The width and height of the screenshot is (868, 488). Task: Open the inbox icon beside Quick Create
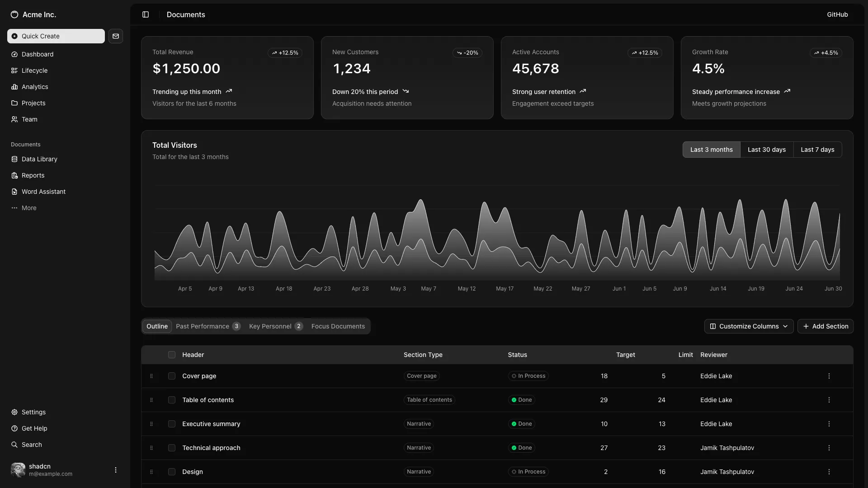[116, 36]
